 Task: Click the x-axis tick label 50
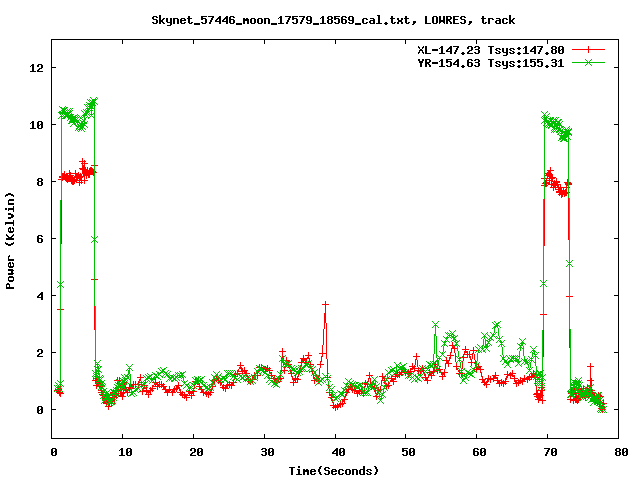[x=408, y=452]
